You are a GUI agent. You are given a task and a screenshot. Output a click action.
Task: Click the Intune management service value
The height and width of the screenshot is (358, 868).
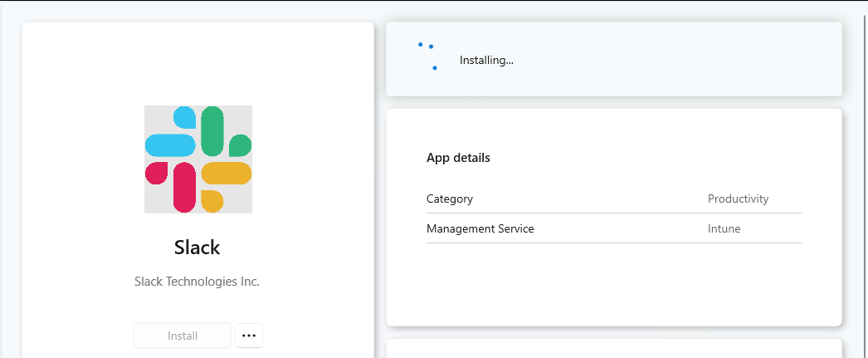(x=724, y=228)
